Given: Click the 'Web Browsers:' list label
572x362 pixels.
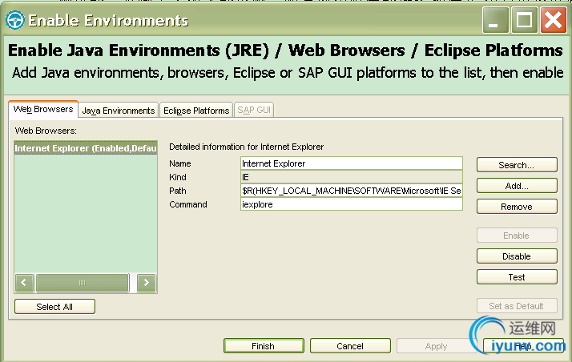Looking at the screenshot, I should click(x=46, y=131).
